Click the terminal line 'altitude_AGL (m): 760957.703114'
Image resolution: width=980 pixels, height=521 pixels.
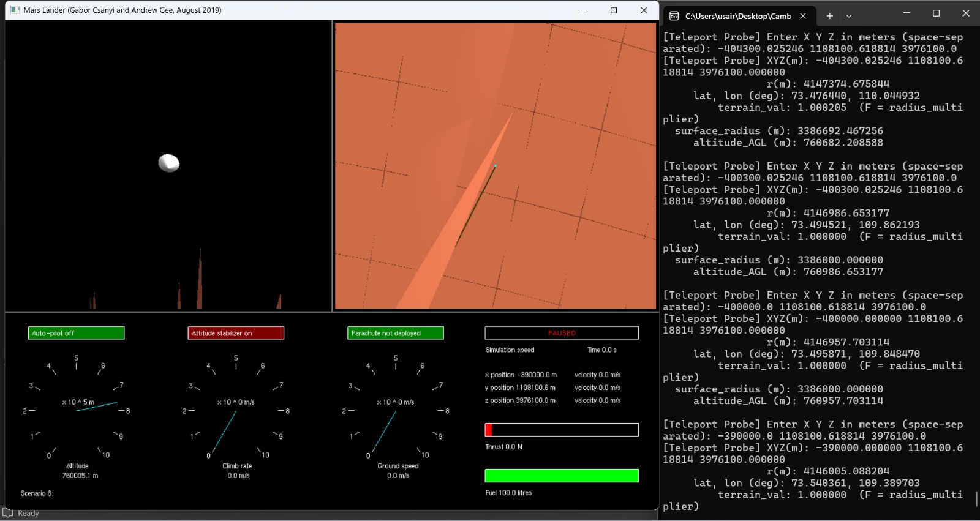[x=788, y=401]
